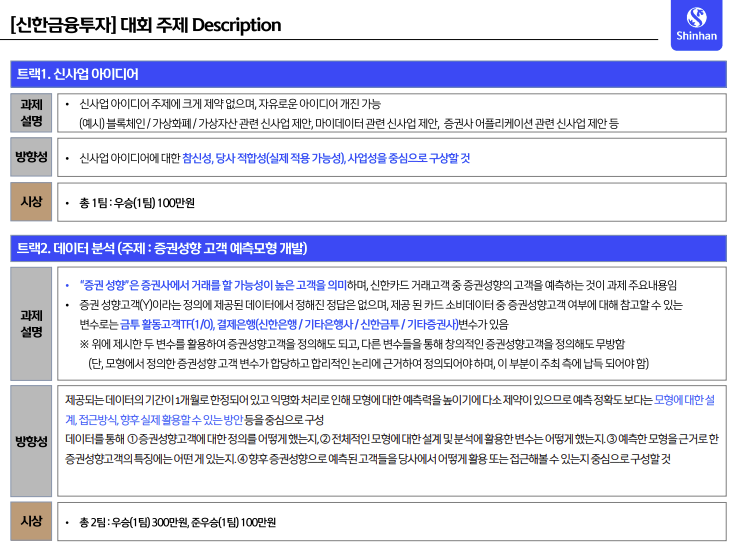Click the Track 2 '시상' label cell
The width and height of the screenshot is (742, 556).
click(x=31, y=521)
